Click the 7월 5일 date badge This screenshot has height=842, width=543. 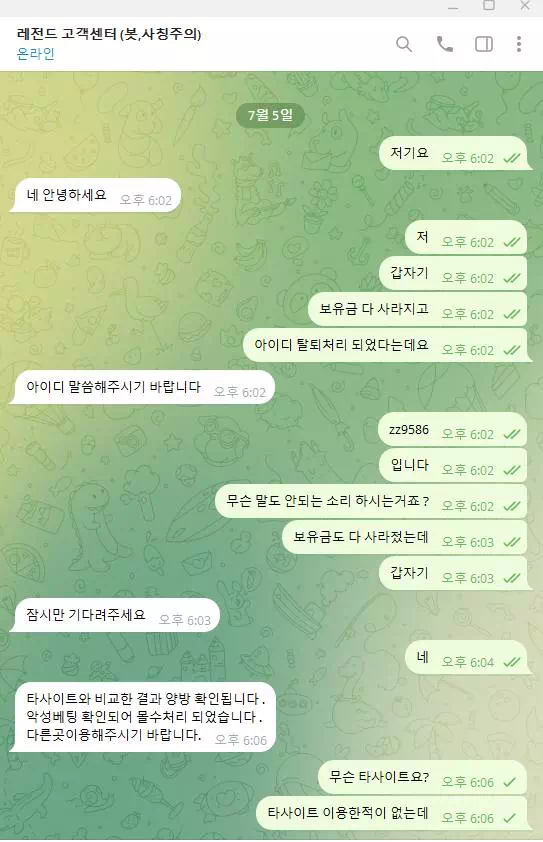point(271,115)
